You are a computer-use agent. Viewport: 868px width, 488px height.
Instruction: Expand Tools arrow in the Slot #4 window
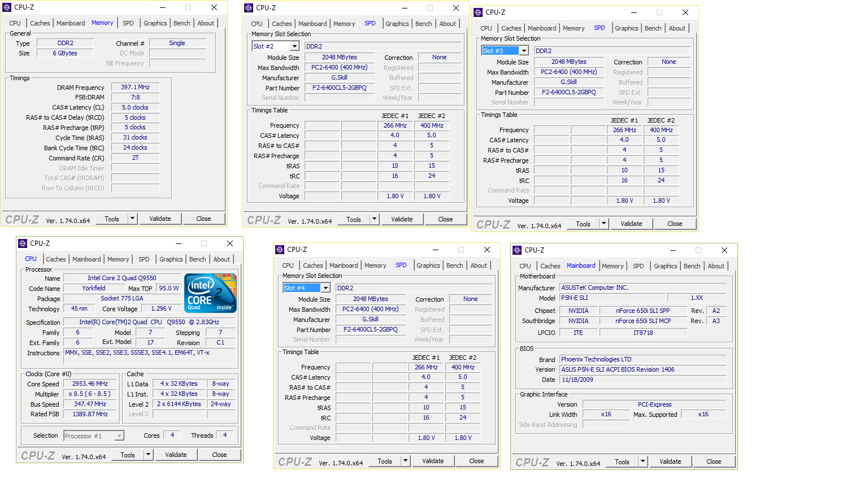(405, 461)
